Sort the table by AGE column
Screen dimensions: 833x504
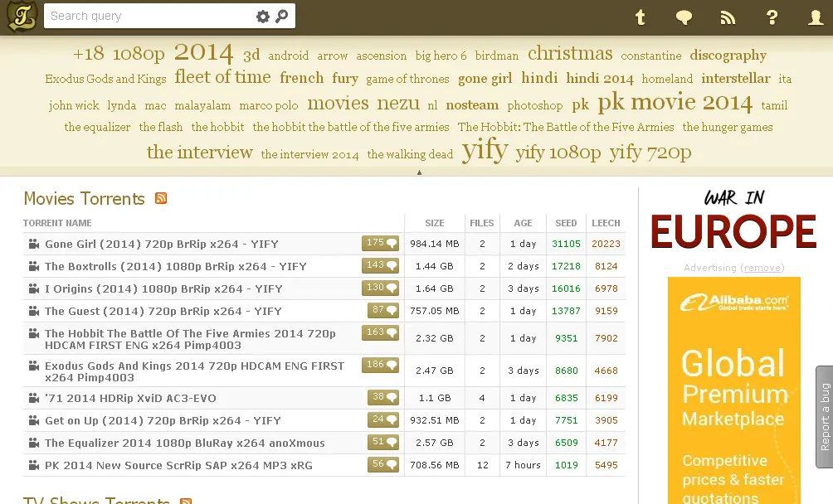[523, 223]
